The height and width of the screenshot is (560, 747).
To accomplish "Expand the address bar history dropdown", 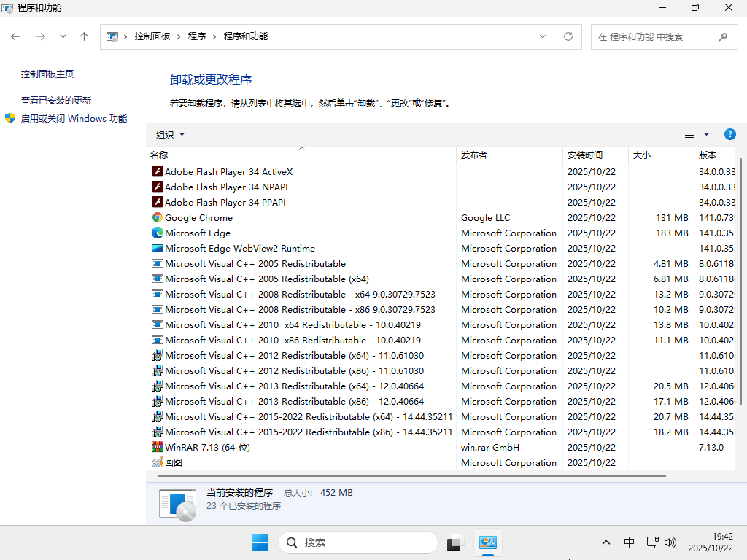I will (542, 36).
